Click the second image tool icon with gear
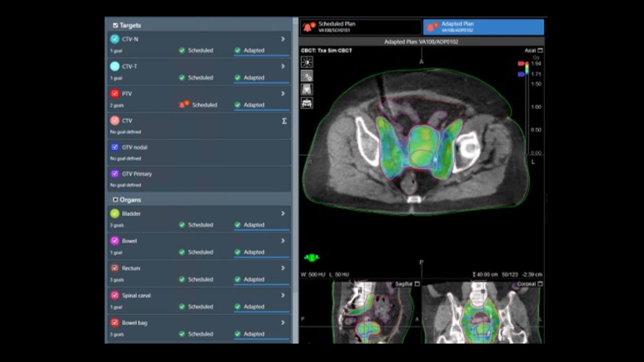 tap(307, 76)
